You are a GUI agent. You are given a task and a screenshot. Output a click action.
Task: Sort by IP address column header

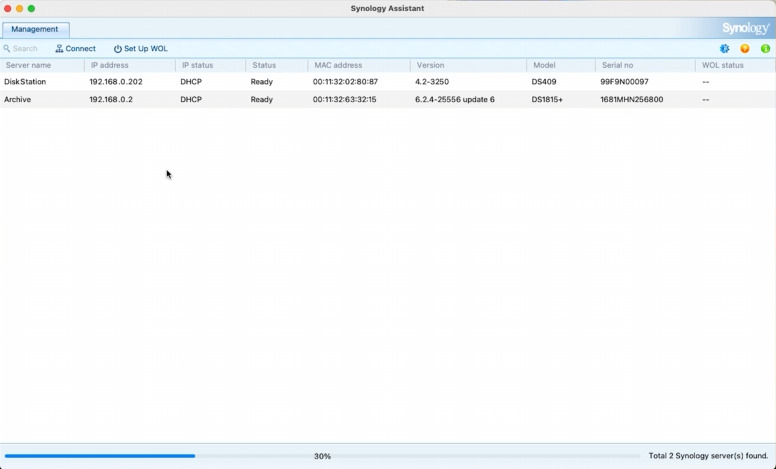[130, 65]
